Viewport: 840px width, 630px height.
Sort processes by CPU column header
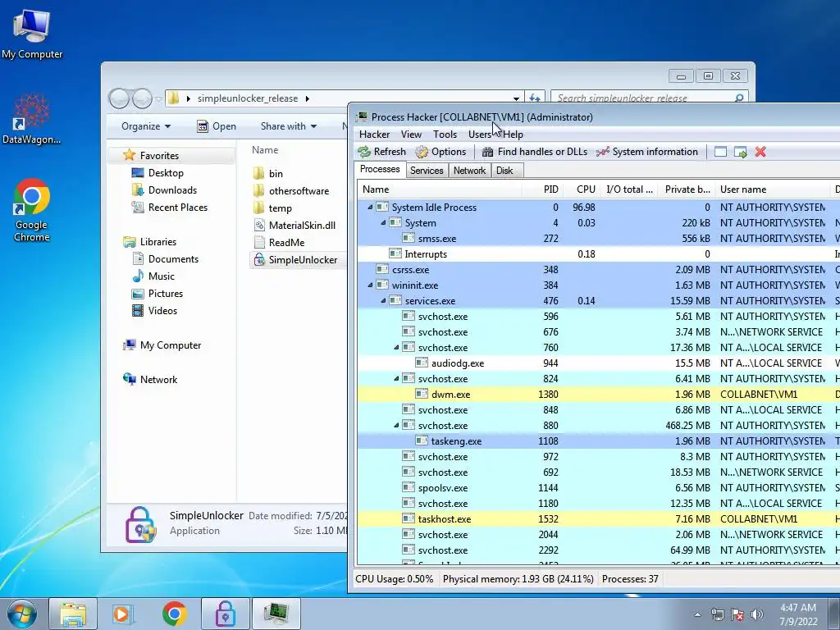click(581, 189)
